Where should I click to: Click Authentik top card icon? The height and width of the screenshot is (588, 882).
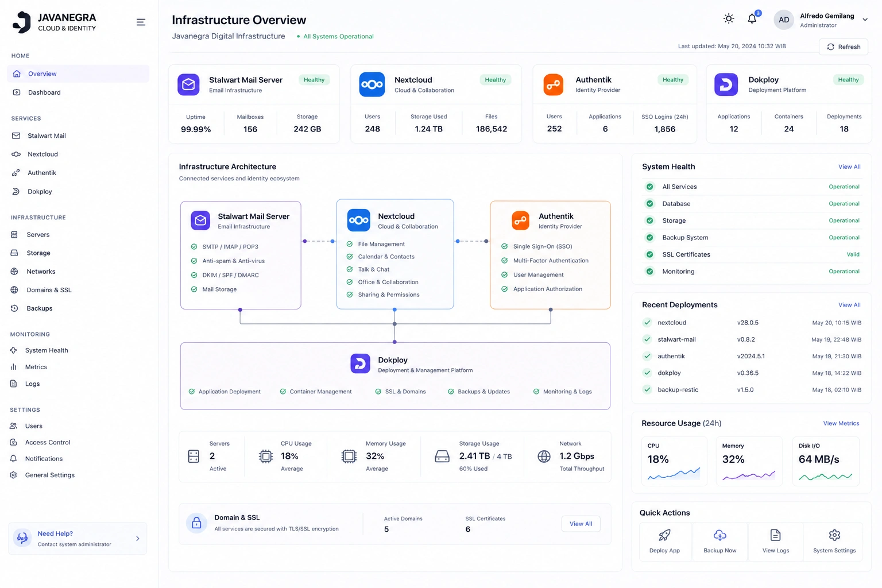click(x=554, y=84)
